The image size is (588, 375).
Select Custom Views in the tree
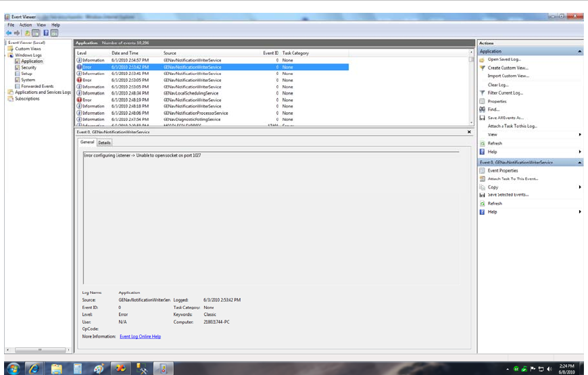[x=28, y=49]
